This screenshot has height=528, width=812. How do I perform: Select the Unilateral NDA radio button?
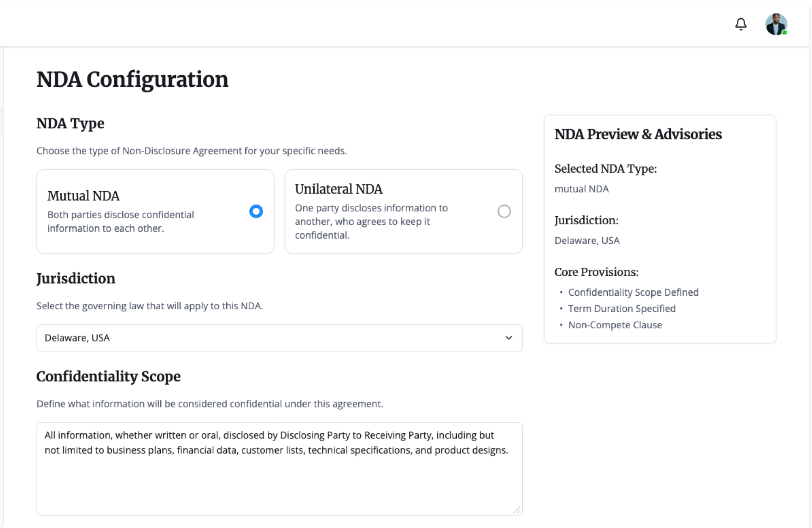coord(504,211)
